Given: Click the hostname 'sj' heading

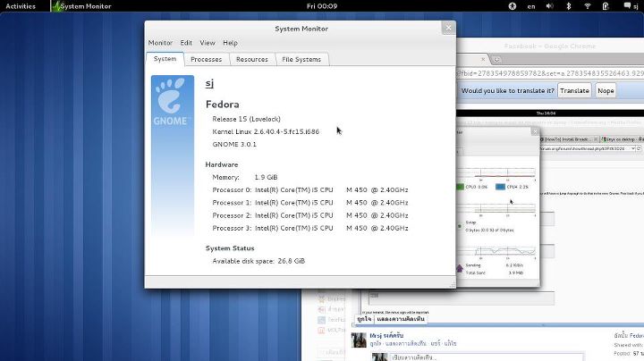Looking at the screenshot, I should [x=209, y=83].
